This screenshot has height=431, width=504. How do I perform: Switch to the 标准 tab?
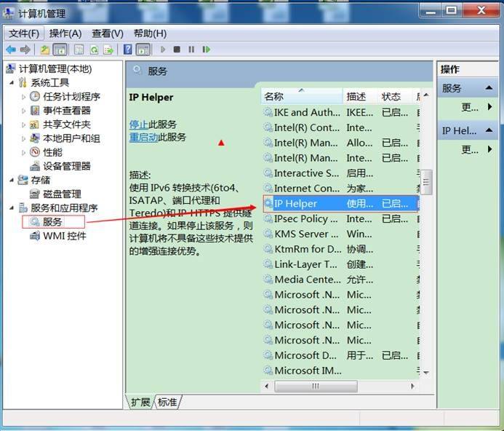pyautogui.click(x=167, y=402)
